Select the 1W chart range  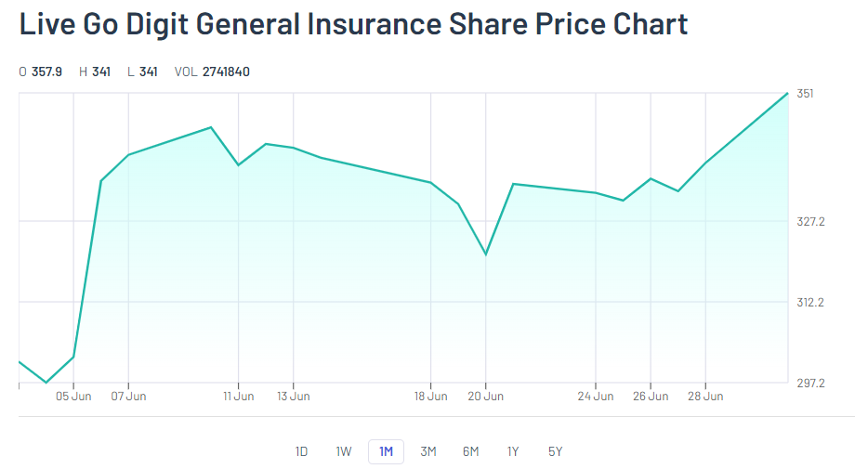pyautogui.click(x=344, y=452)
